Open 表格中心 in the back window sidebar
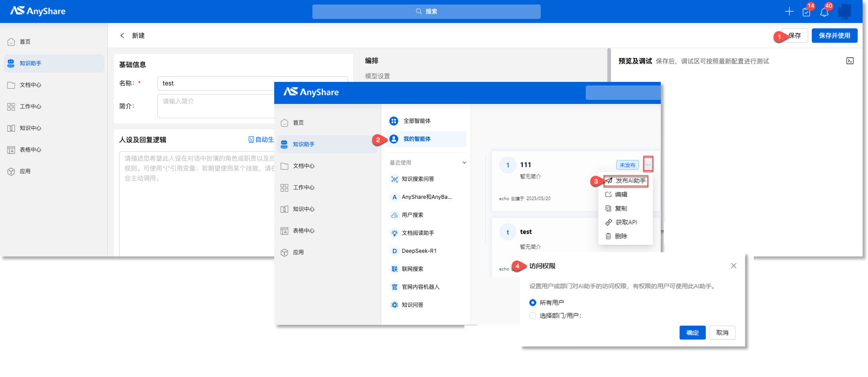 (x=54, y=150)
